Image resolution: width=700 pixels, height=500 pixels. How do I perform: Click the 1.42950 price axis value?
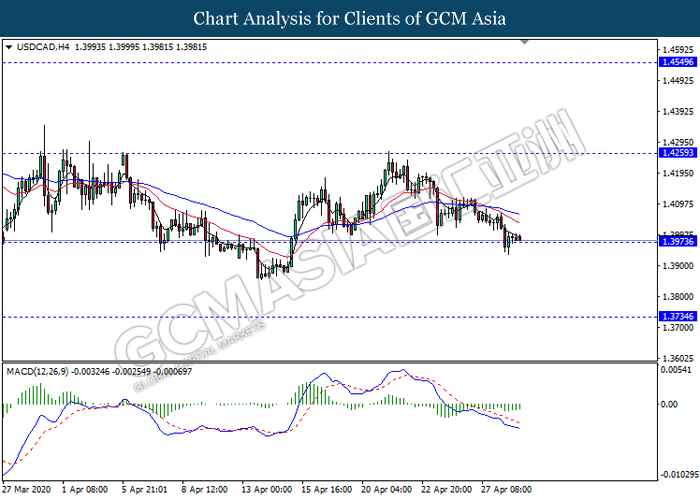tap(678, 142)
